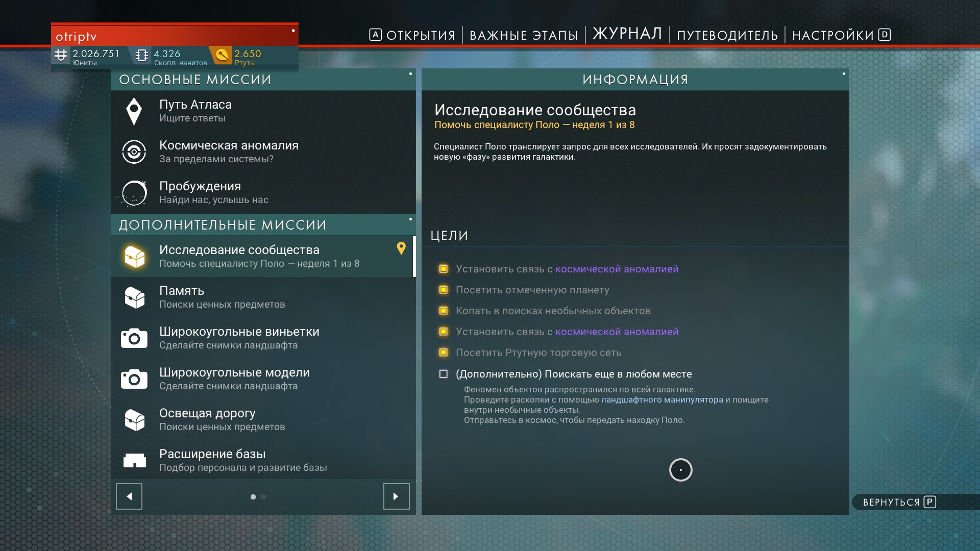Click the Дополнительные миссии header

tap(263, 225)
